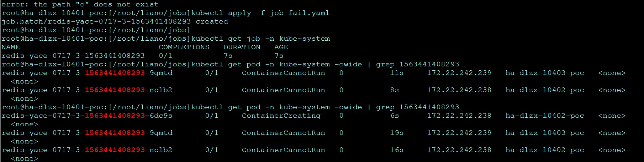The height and width of the screenshot is (162, 644).
Task: Click the NAME column header
Action: 11,47
